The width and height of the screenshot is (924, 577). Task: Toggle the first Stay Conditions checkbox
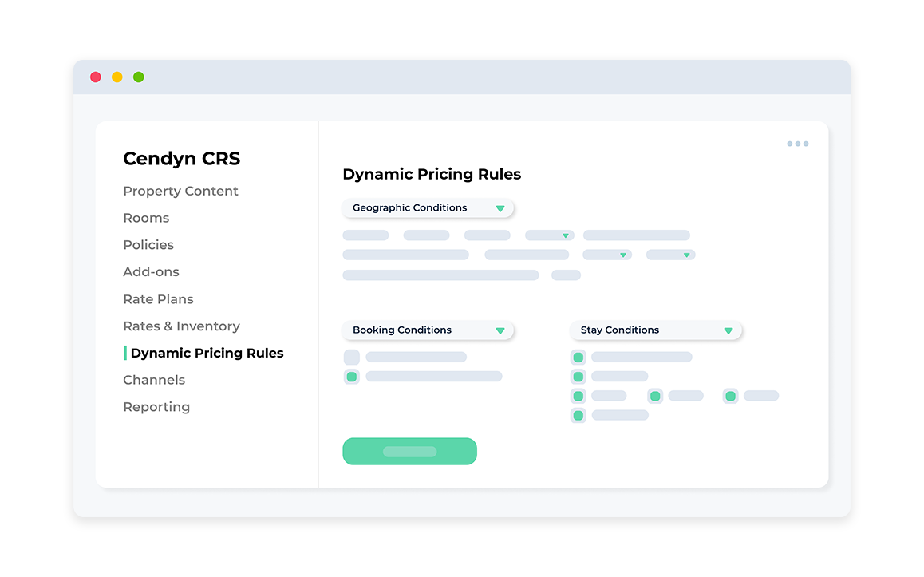(x=578, y=358)
